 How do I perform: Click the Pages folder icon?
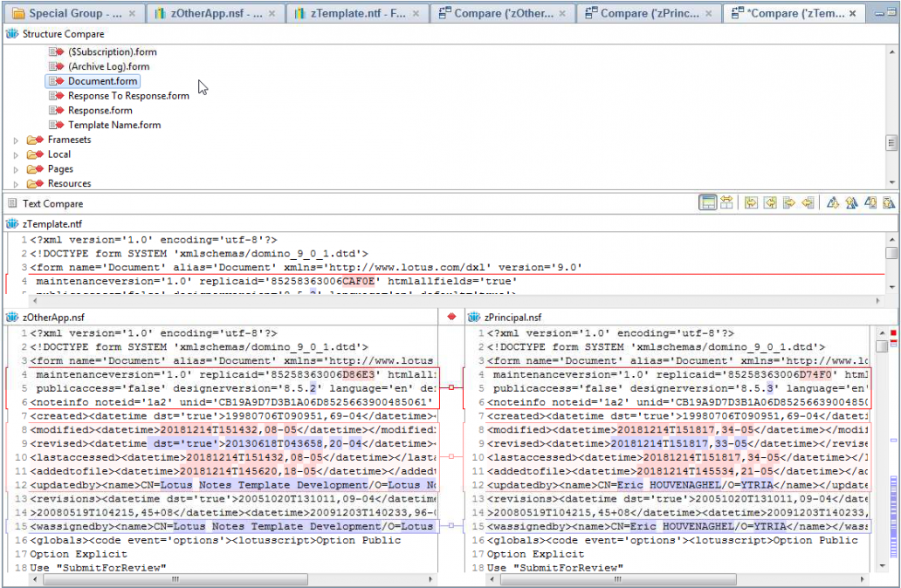coord(35,169)
